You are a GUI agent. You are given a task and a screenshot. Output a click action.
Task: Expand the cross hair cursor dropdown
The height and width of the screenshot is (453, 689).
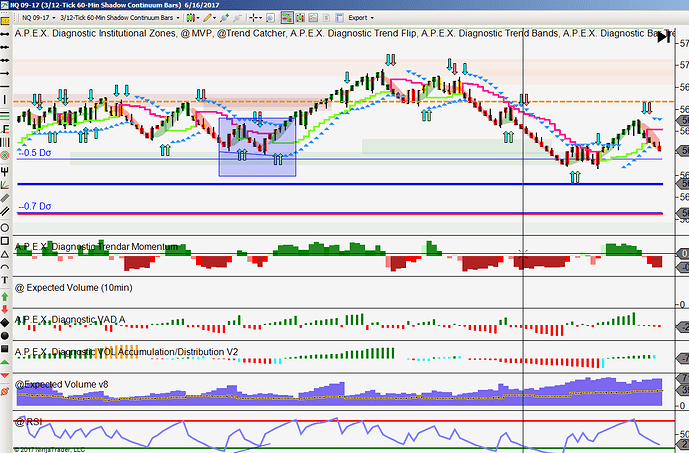tap(261, 18)
